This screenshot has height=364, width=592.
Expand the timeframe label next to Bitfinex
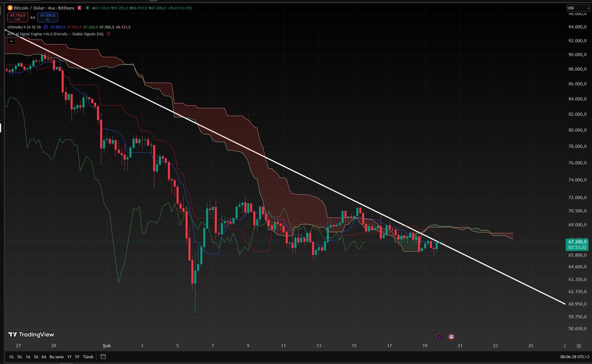pyautogui.click(x=51, y=8)
